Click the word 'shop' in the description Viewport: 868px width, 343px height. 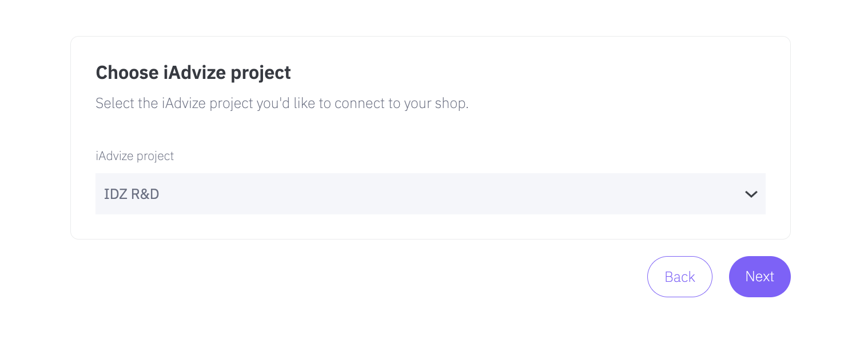[451, 104]
